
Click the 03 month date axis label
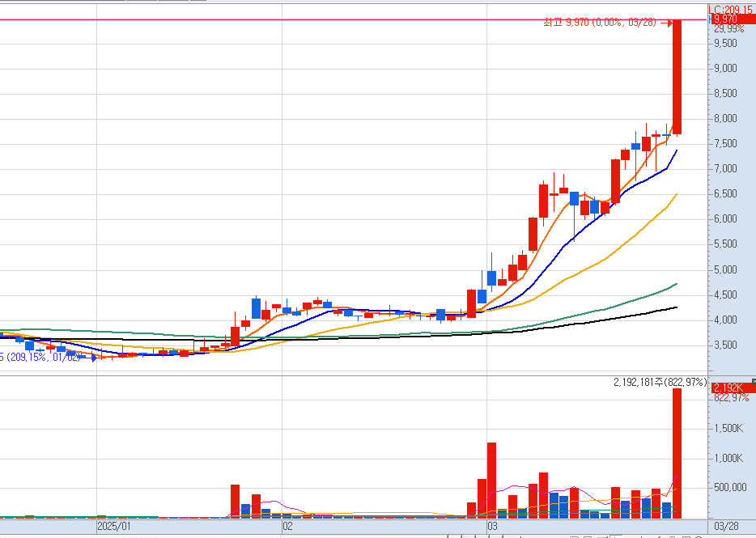[x=492, y=526]
